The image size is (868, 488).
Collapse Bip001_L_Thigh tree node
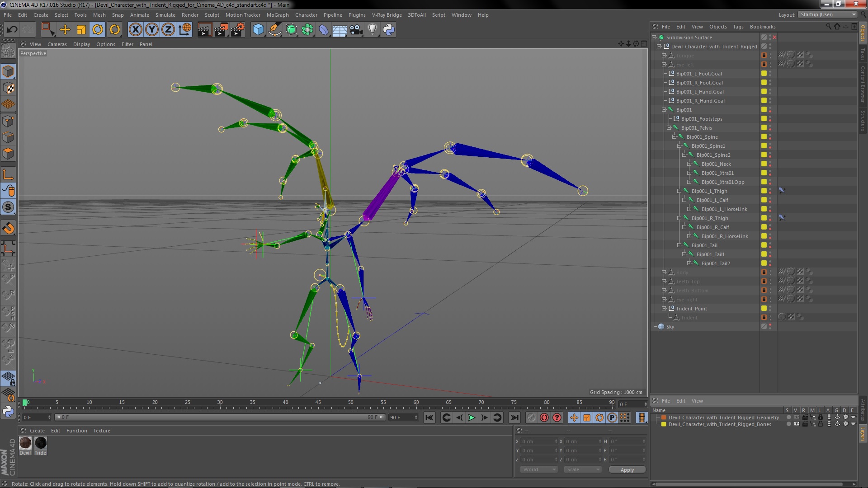pos(679,191)
